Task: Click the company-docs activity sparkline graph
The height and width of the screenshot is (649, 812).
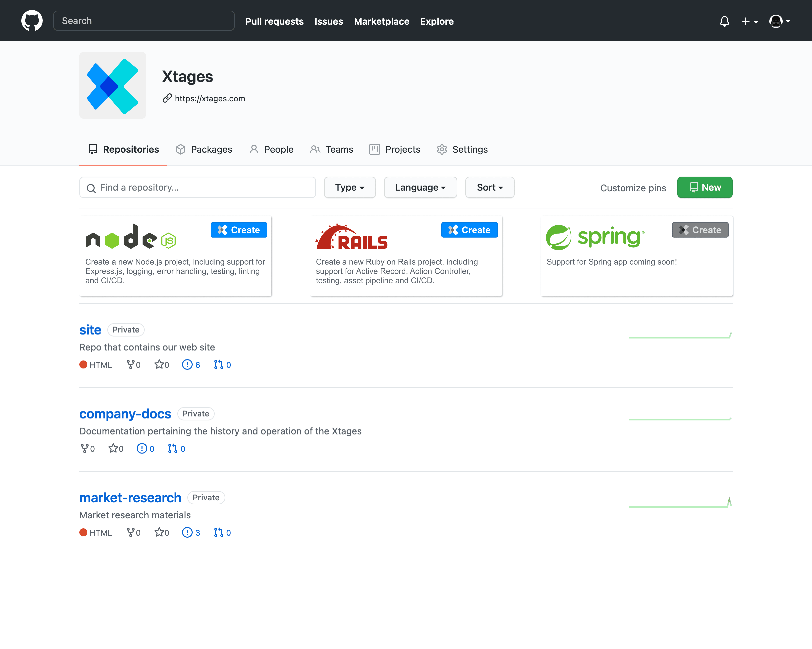Action: click(680, 419)
